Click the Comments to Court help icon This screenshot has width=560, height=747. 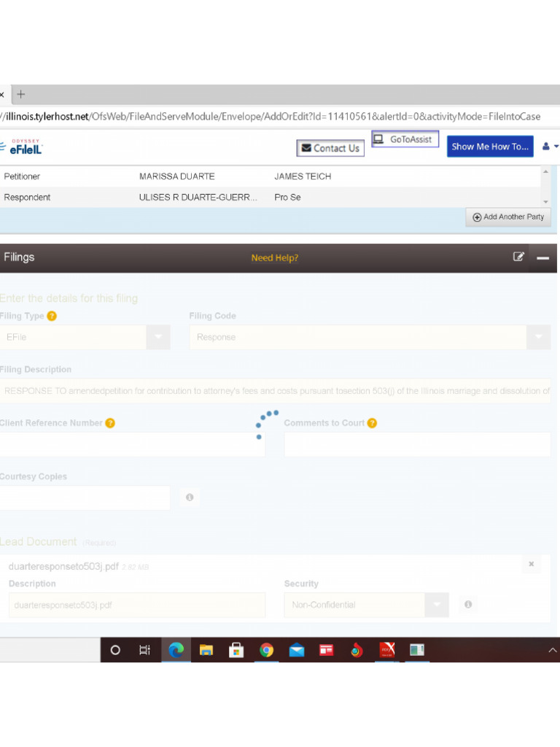click(x=372, y=423)
